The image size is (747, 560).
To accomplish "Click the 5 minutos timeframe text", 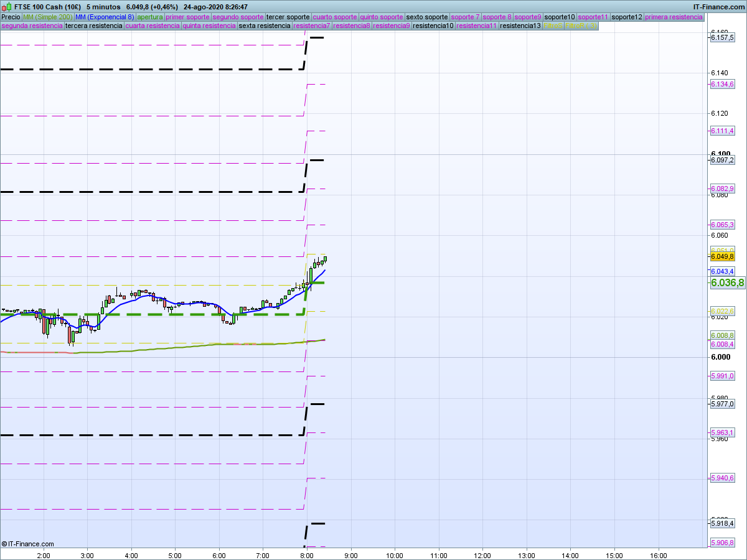I will coord(103,7).
